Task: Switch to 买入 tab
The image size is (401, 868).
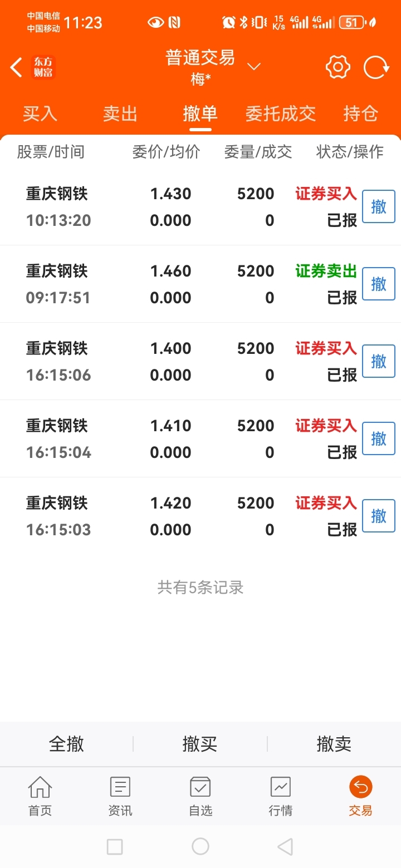Action: click(x=40, y=114)
